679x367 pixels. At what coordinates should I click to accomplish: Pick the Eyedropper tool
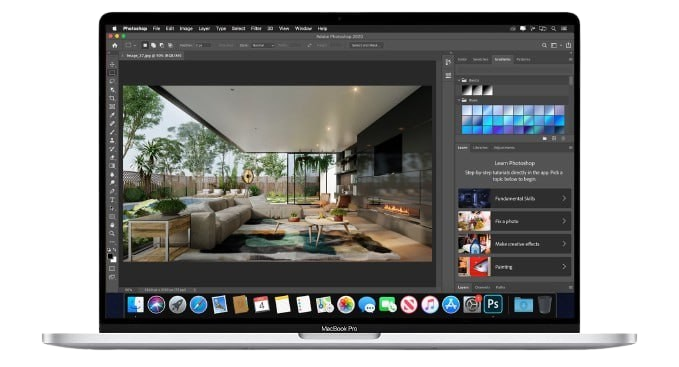point(112,115)
